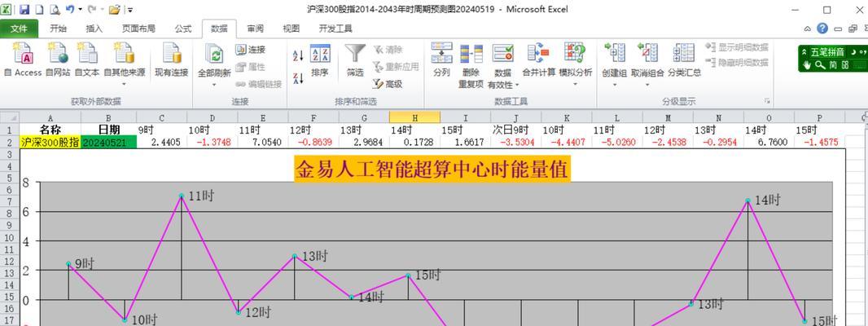Viewport: 868px width, 326px height.
Task: Click Reapply (重新应用) filter
Action: tap(396, 67)
